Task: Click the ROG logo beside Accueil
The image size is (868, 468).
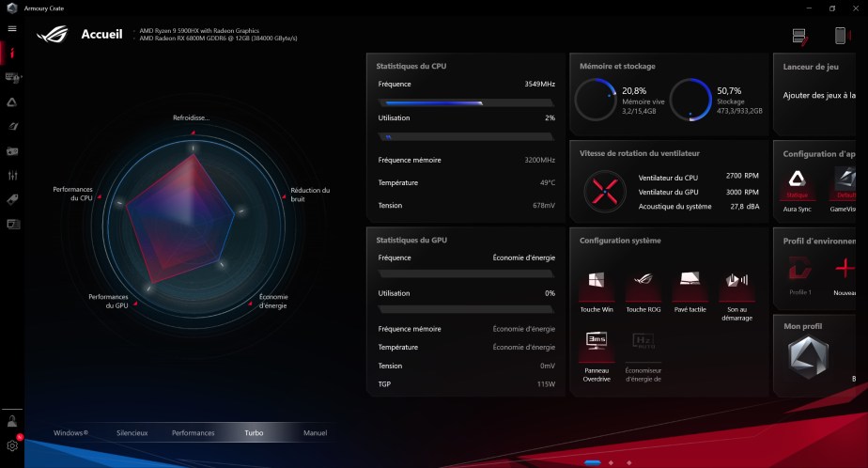Action: pos(52,35)
